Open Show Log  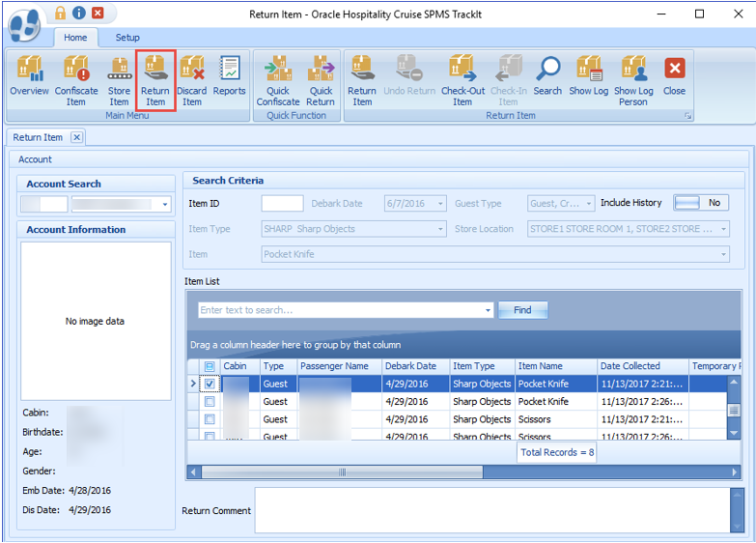[x=589, y=75]
